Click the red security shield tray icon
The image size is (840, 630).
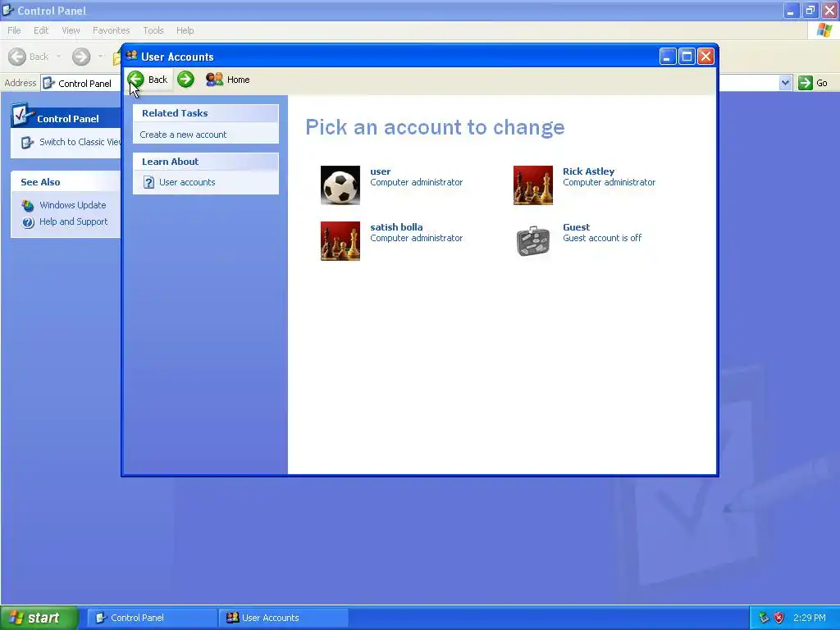click(779, 618)
